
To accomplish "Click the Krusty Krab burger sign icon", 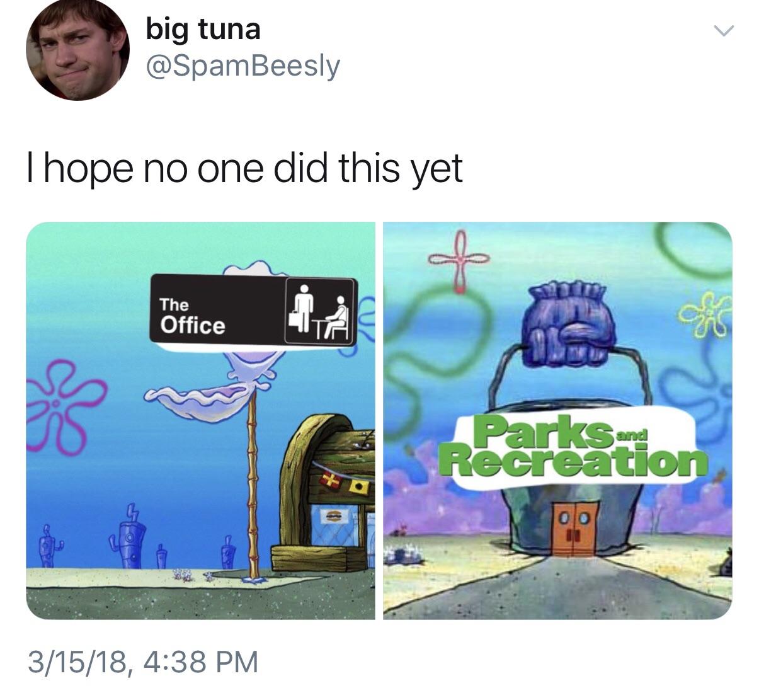I will (333, 515).
